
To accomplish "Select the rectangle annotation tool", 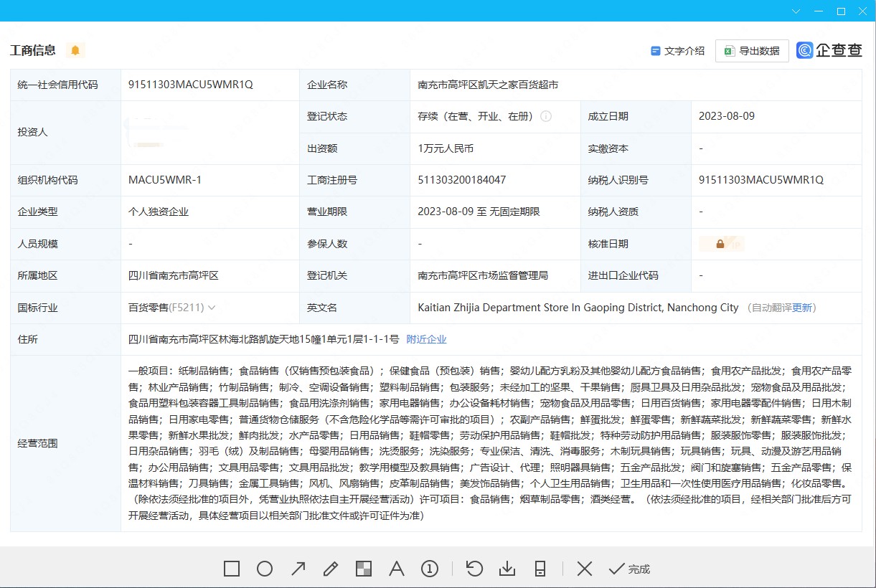I will [x=231, y=569].
